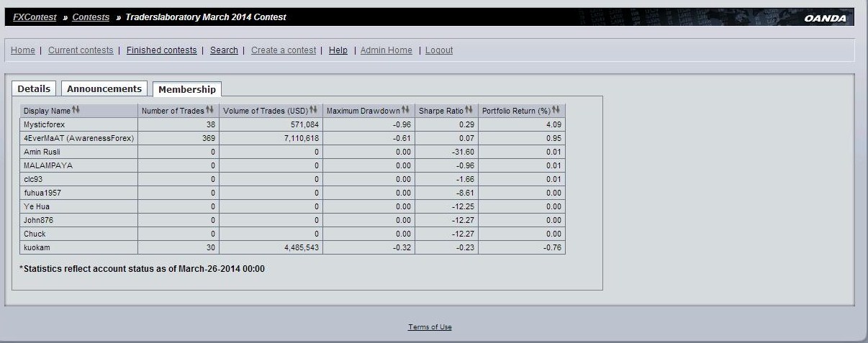Click Sharpe Ratio value -31.60

(463, 152)
